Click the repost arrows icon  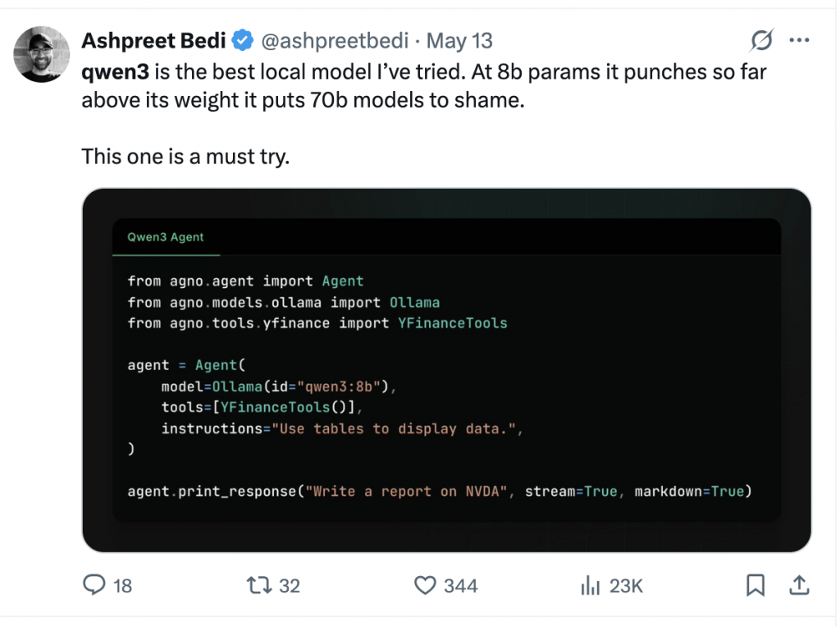(x=259, y=584)
